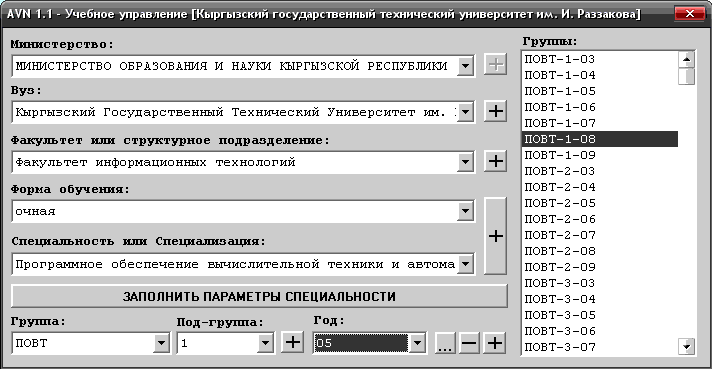This screenshot has width=712, height=369.
Task: Select group ПОВТ-2-05
Action: (x=600, y=203)
